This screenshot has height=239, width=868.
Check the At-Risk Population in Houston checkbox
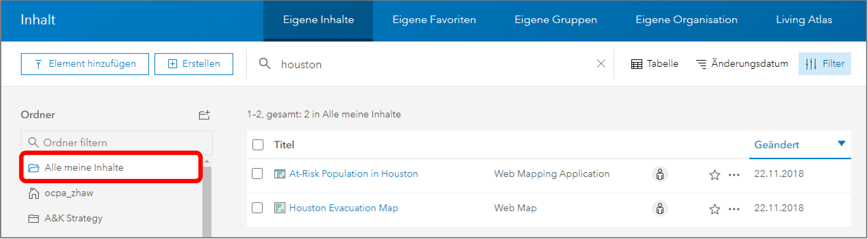257,174
